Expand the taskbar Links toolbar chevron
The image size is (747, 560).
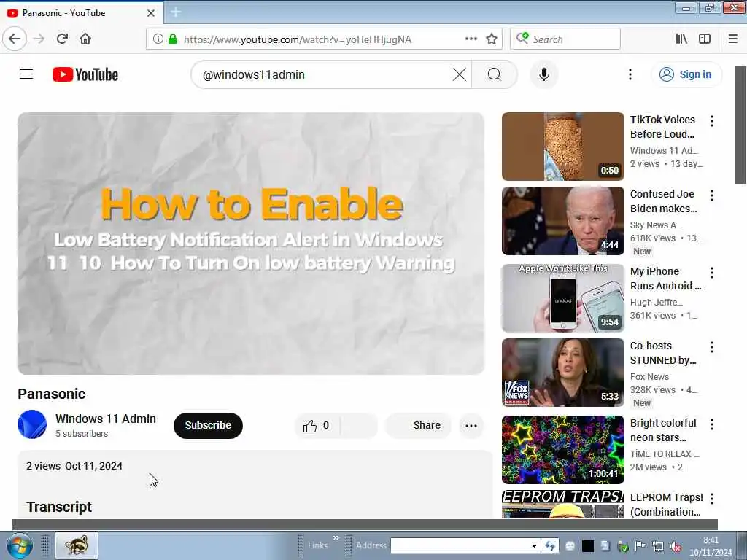tap(336, 538)
